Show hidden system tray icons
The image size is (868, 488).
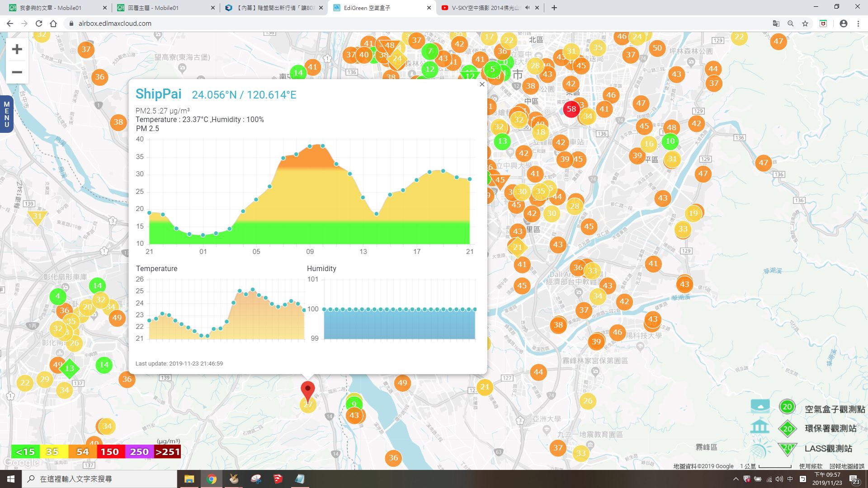[736, 479]
